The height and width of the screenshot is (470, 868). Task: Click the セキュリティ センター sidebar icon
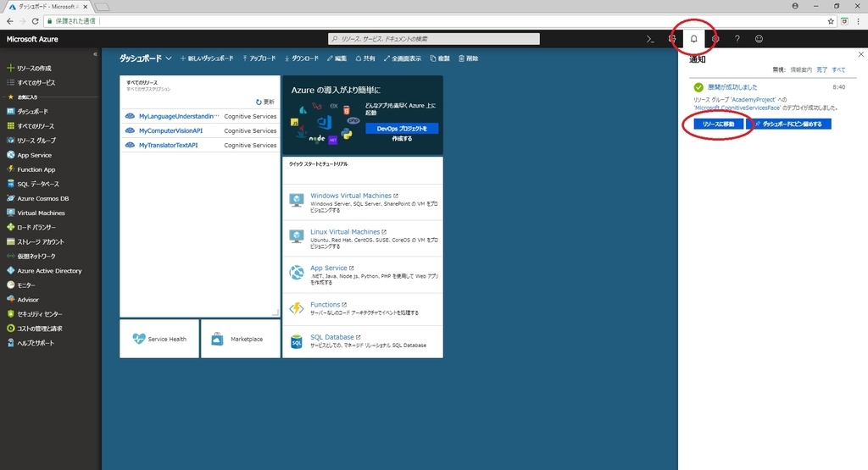[x=10, y=313]
